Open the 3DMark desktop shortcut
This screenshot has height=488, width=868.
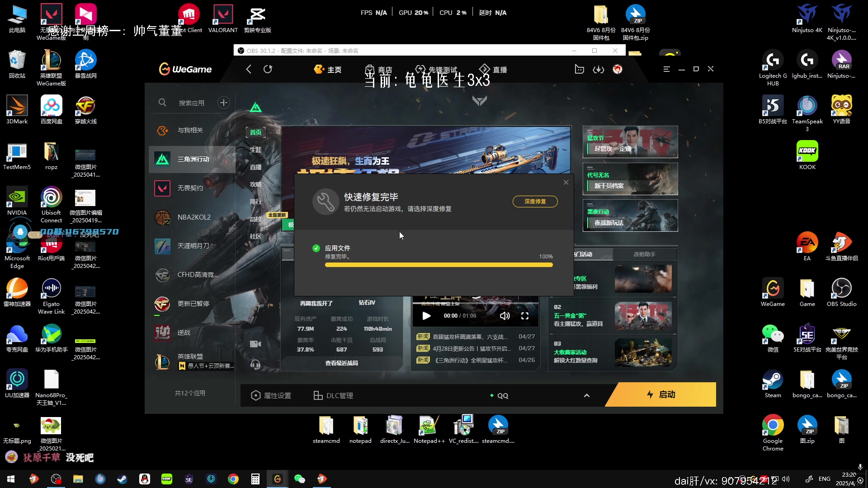click(17, 110)
